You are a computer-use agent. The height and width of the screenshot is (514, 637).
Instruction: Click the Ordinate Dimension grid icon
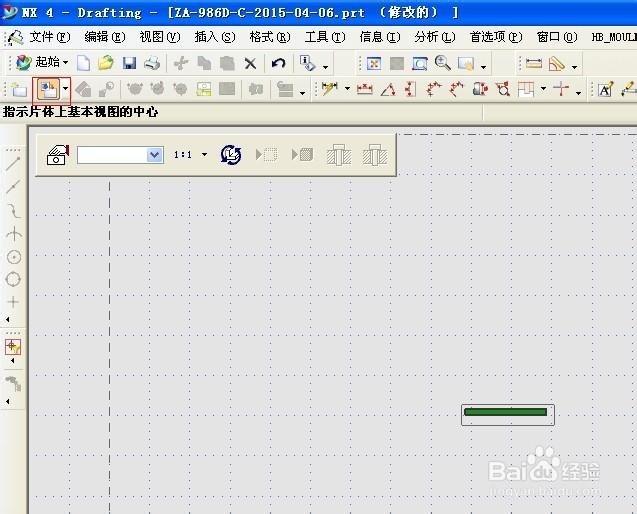[526, 89]
